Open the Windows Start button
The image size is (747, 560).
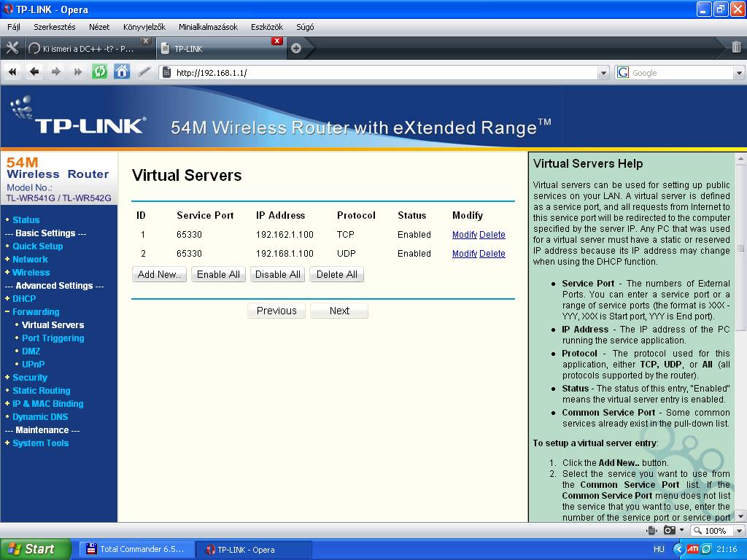[36, 550]
